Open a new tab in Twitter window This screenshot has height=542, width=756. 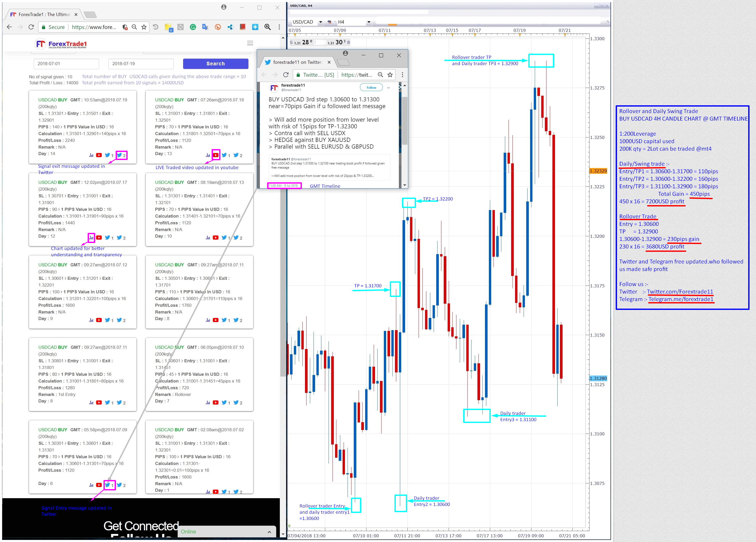343,62
